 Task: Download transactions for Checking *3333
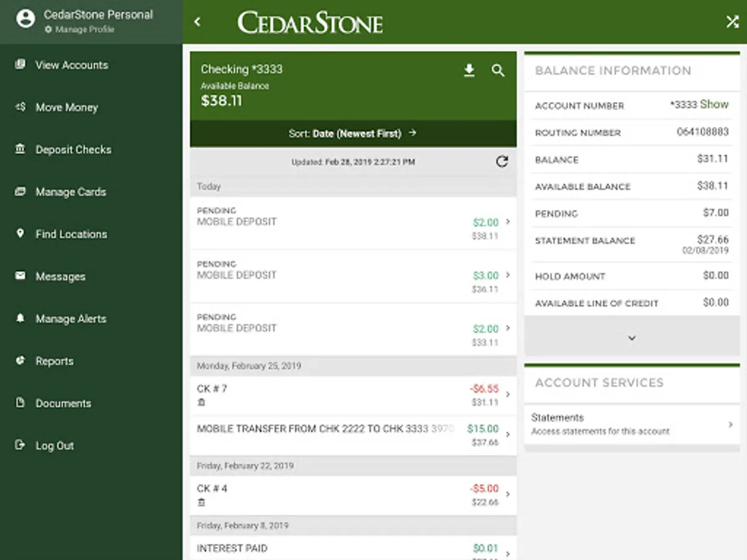coord(469,71)
